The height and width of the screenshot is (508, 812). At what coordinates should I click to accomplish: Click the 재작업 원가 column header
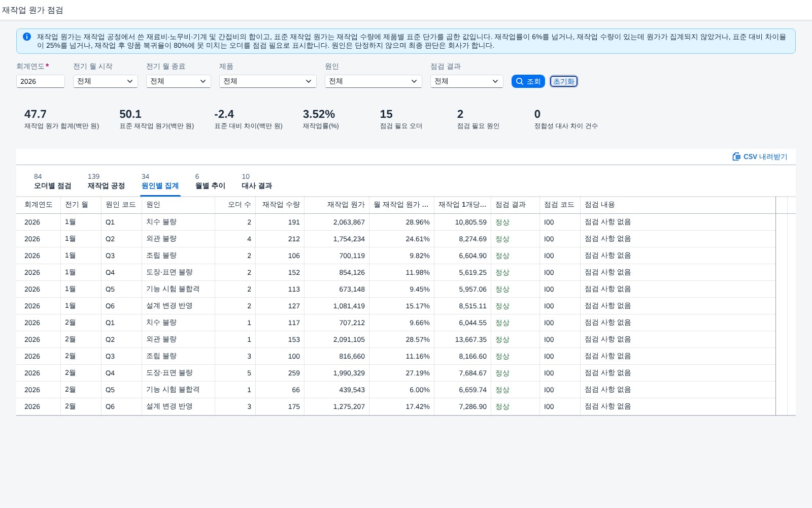coord(337,205)
